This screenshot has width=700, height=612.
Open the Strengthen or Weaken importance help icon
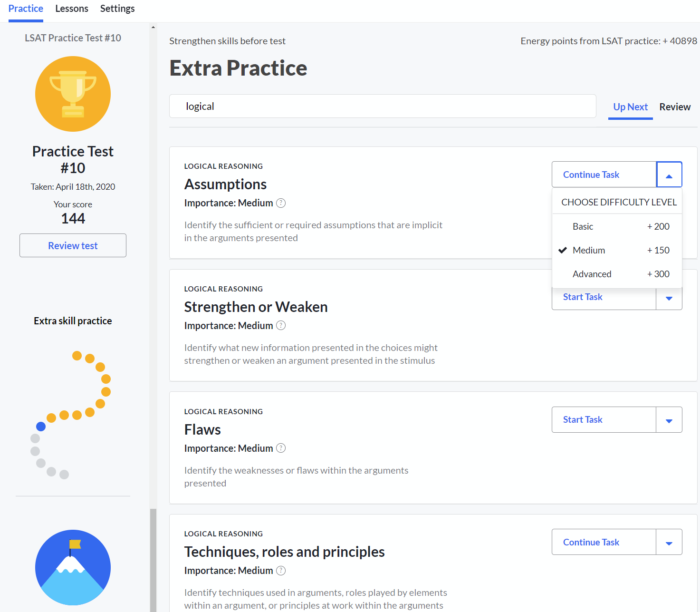281,326
